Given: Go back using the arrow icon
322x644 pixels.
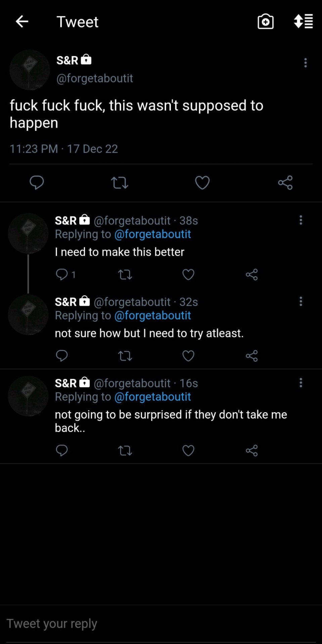Looking at the screenshot, I should pos(22,22).
